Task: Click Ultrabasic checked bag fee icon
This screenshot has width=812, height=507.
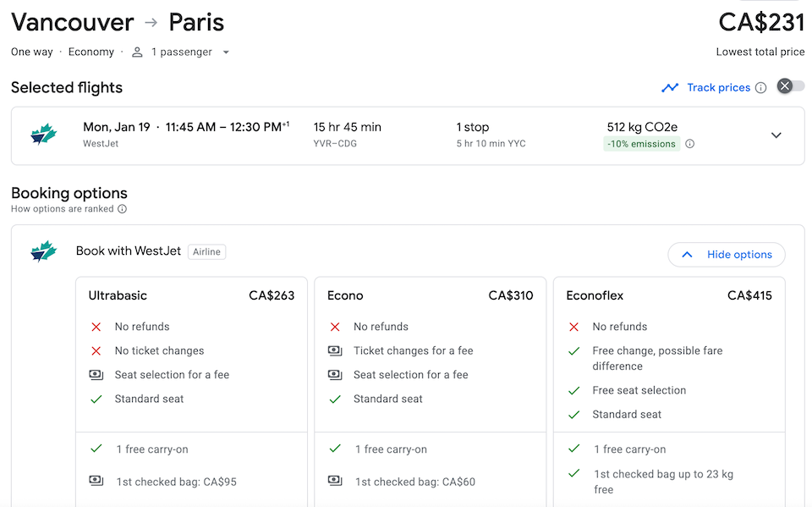Action: point(96,482)
